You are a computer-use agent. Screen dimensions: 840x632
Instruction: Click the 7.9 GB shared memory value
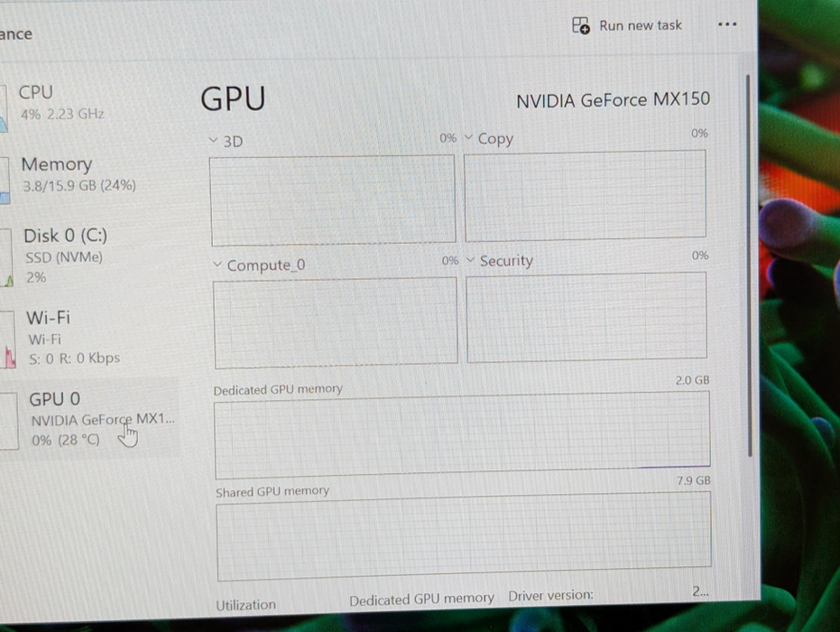click(693, 480)
